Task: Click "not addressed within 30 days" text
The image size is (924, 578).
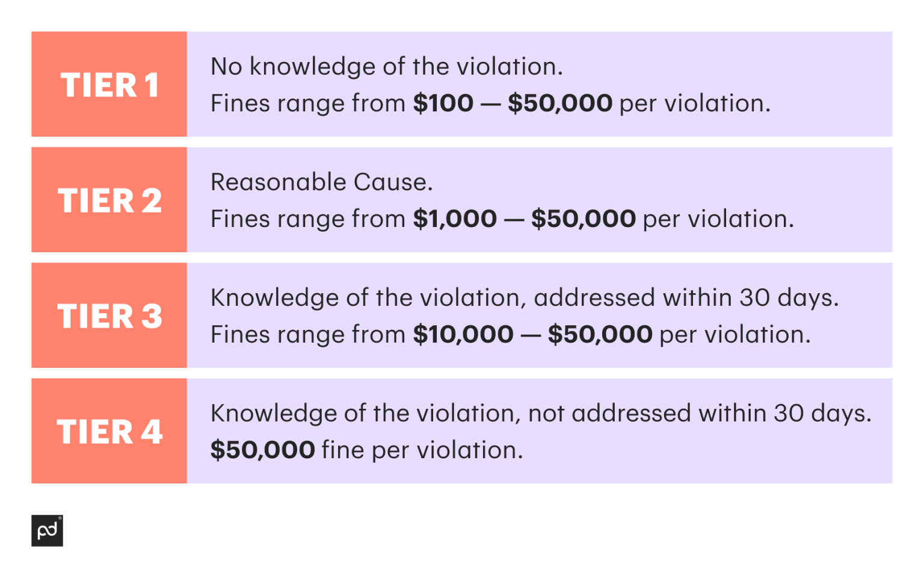Action: pos(699,413)
